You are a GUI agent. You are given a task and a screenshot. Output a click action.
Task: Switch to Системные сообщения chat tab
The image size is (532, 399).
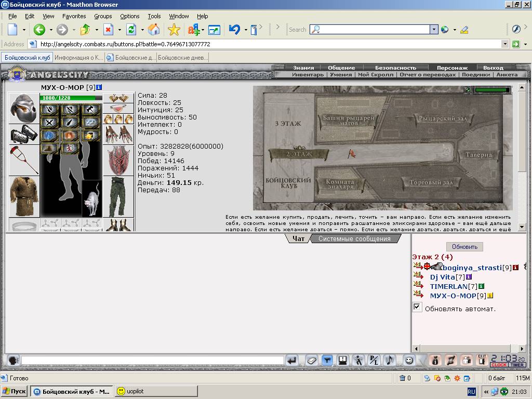(x=354, y=239)
